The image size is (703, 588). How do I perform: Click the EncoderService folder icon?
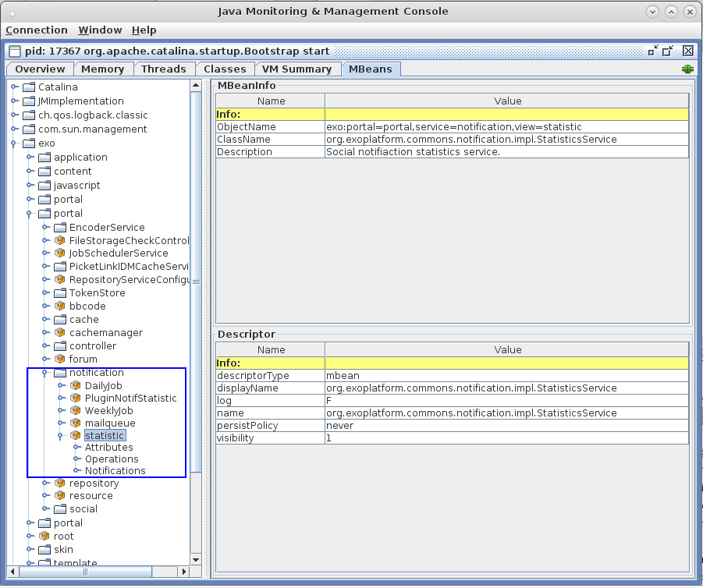pos(60,227)
